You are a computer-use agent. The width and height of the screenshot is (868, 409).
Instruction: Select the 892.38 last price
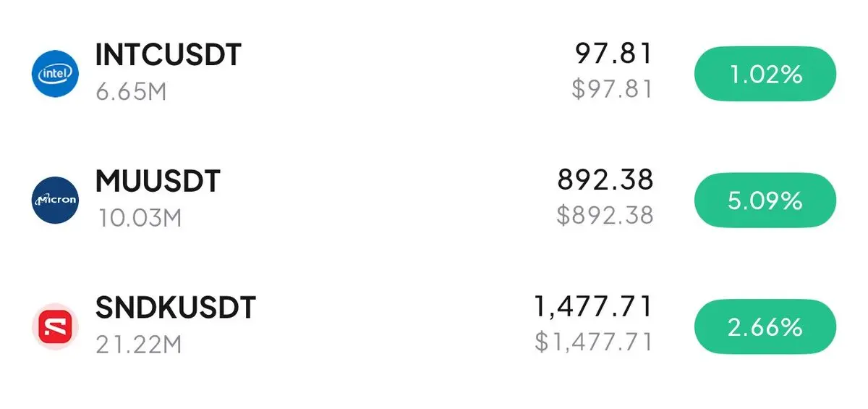(605, 180)
